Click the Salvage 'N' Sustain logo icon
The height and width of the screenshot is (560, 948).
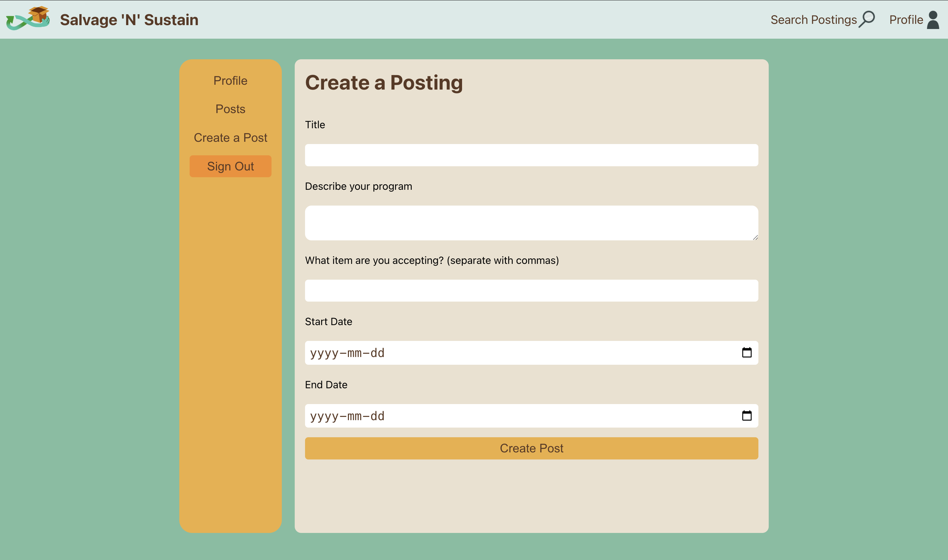coord(28,18)
